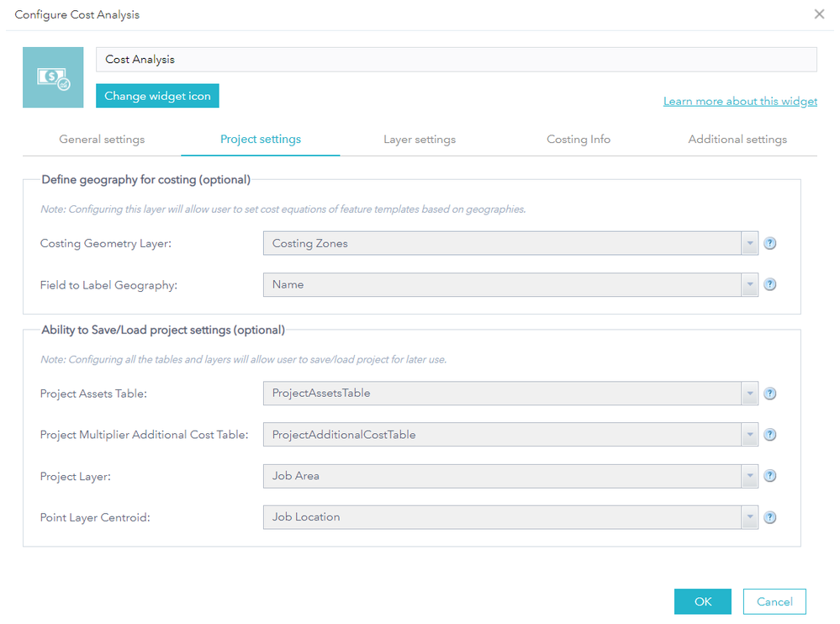Click help icon beside Costing Geometry Layer
Screen dimensions: 840x624
[769, 244]
